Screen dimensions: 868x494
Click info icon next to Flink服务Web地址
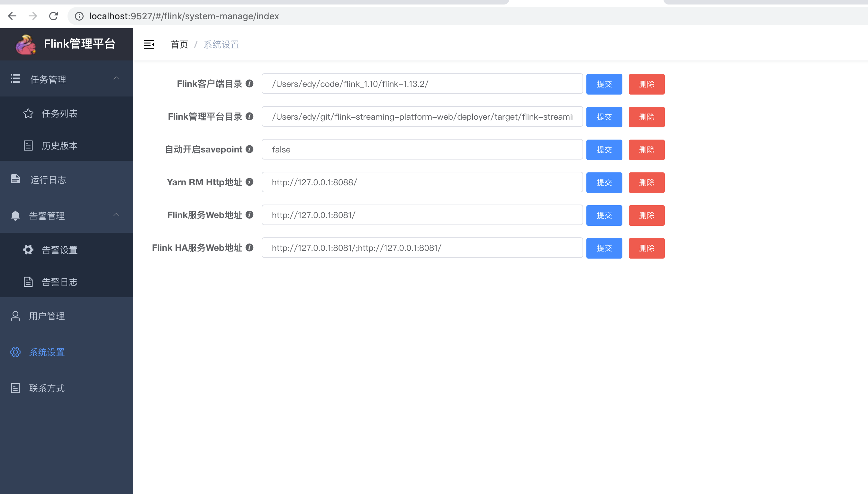point(249,215)
